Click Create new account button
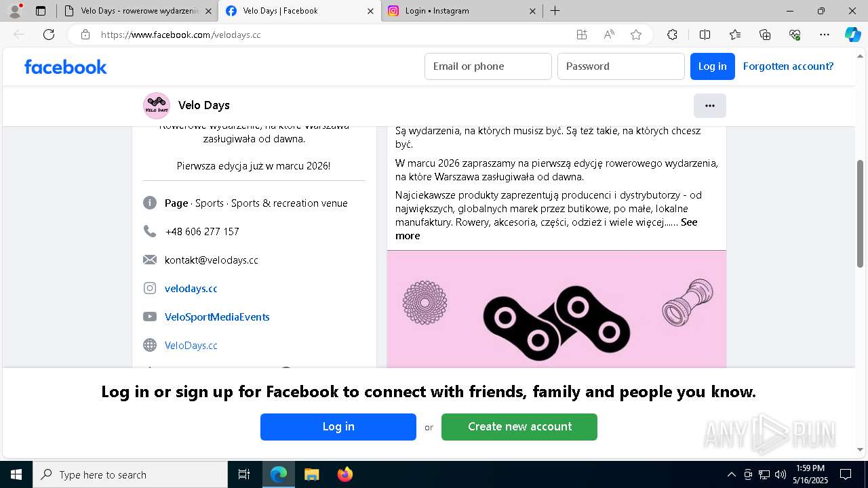 pyautogui.click(x=519, y=427)
